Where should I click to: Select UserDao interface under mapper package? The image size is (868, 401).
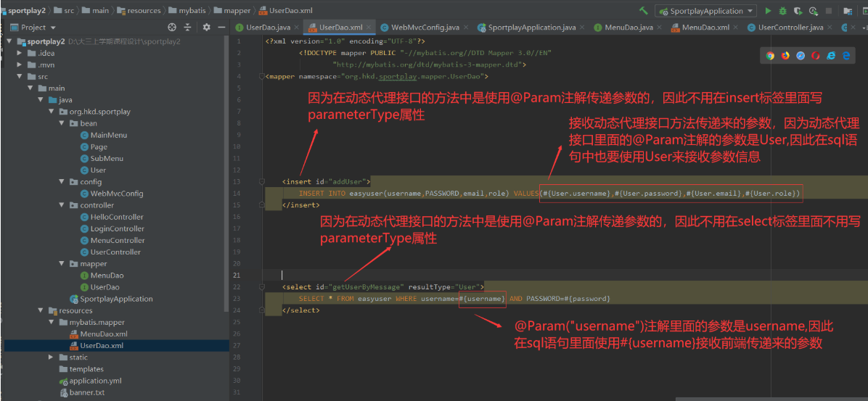pyautogui.click(x=99, y=287)
